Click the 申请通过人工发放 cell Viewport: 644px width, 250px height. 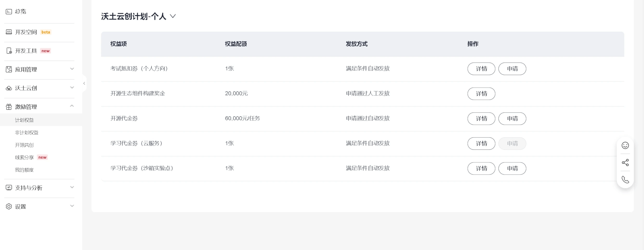tap(368, 94)
